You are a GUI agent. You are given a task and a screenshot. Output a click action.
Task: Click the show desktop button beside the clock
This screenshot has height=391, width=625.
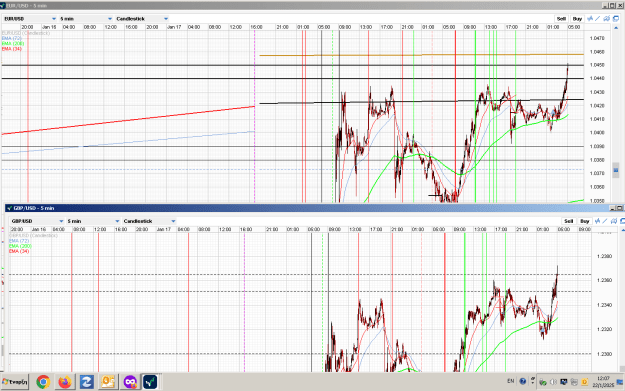(x=620, y=382)
